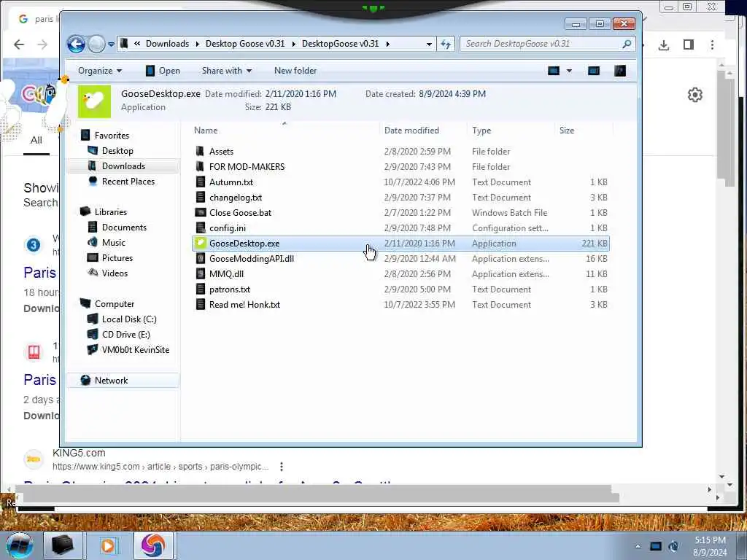Sort by the Date modified column header

411,130
